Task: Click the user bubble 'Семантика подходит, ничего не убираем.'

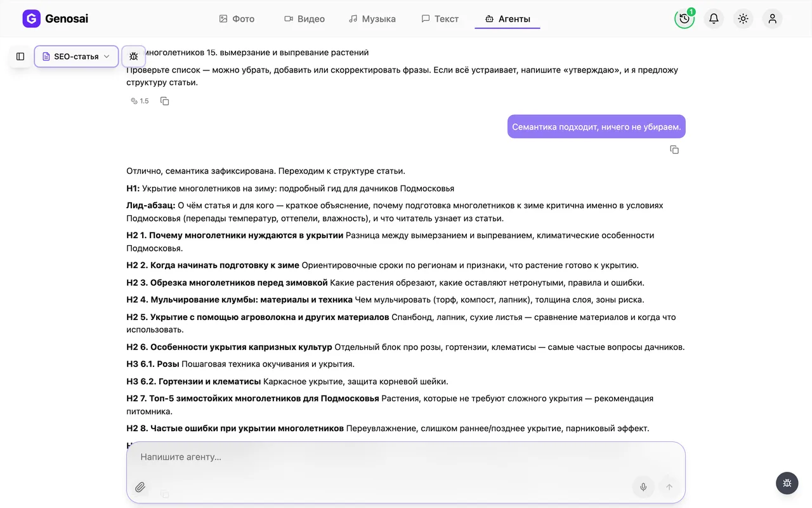Action: [596, 126]
